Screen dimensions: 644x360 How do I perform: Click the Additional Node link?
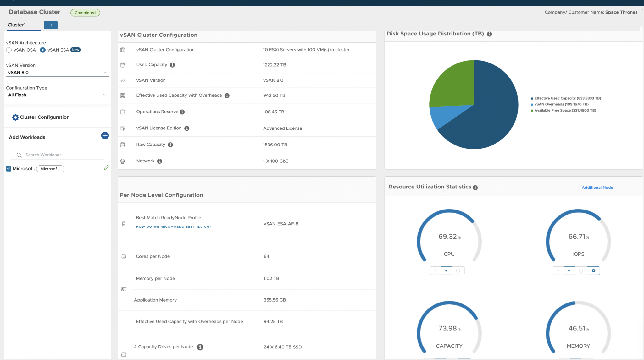pos(595,187)
